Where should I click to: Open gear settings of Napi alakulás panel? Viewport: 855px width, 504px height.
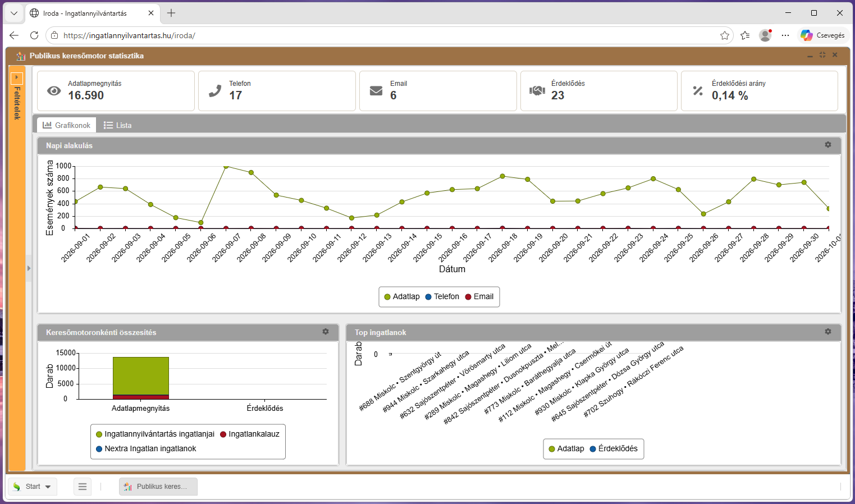pyautogui.click(x=827, y=145)
